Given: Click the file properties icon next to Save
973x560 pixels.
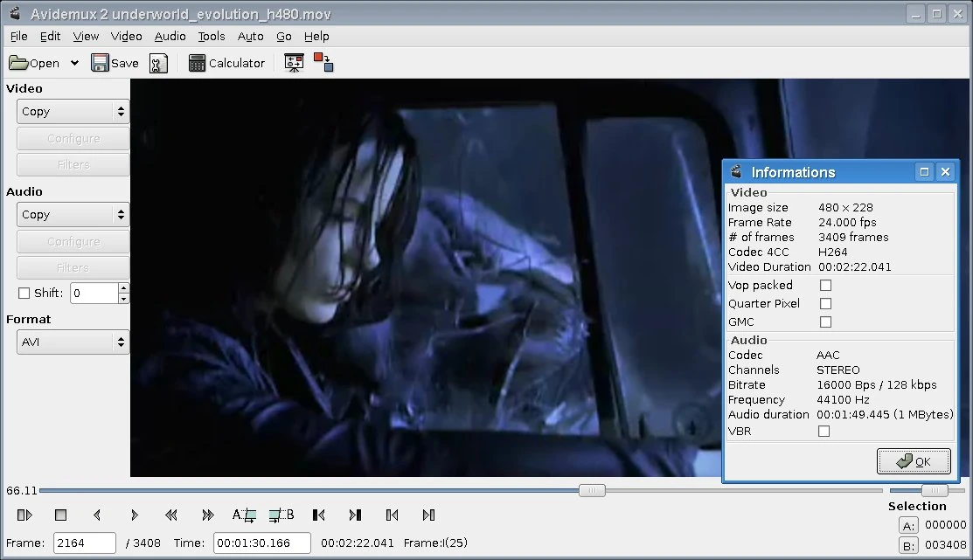Looking at the screenshot, I should click(x=158, y=62).
